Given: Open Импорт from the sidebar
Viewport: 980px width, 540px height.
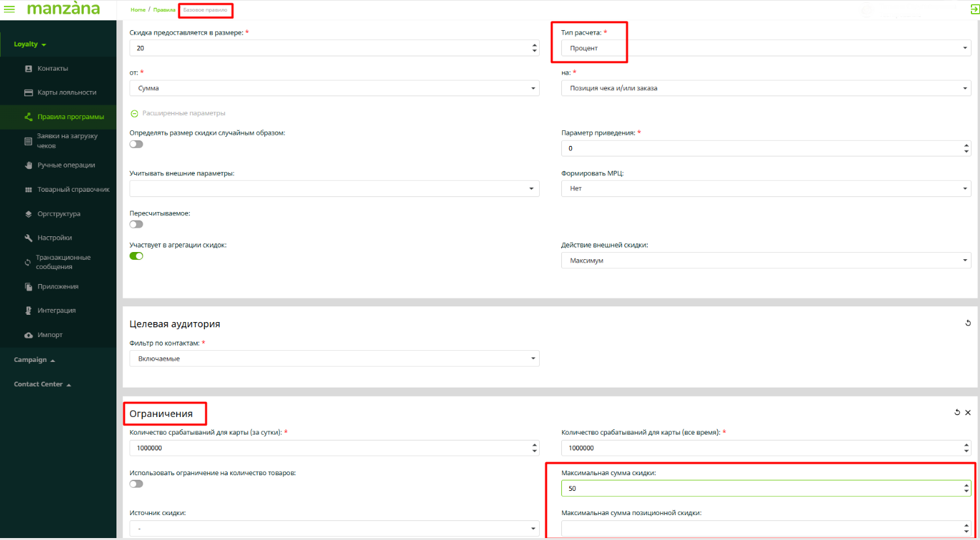Looking at the screenshot, I should [50, 335].
